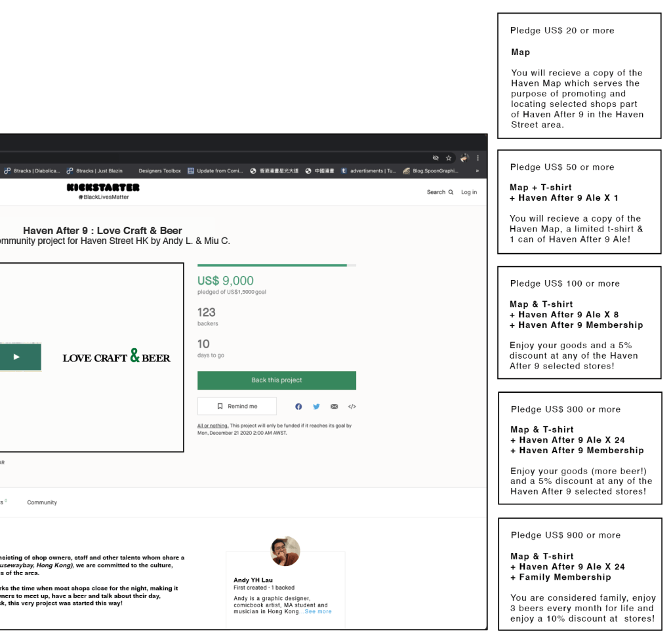This screenshot has width=671, height=644.
Task: Open the Chrome three-dot menu
Action: click(x=478, y=158)
